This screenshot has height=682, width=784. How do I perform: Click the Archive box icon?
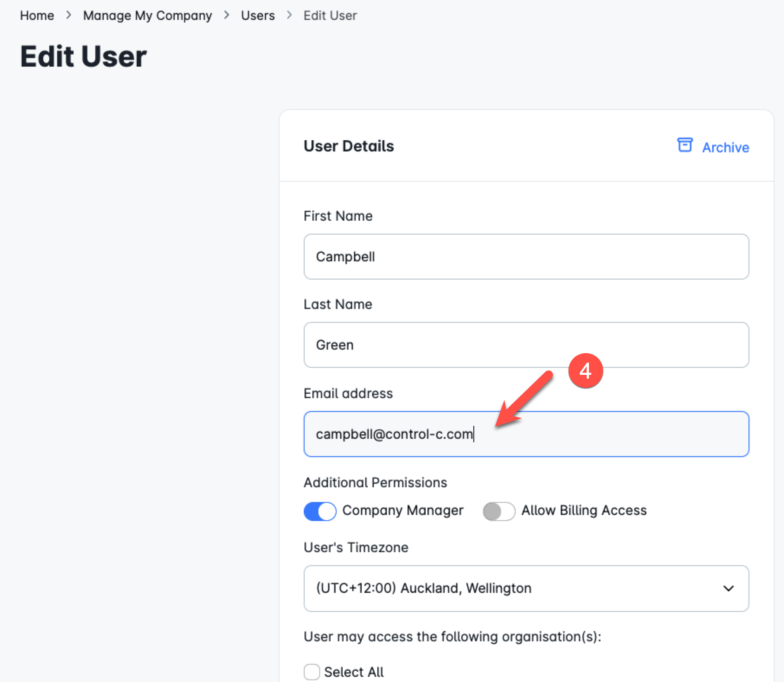pos(684,145)
